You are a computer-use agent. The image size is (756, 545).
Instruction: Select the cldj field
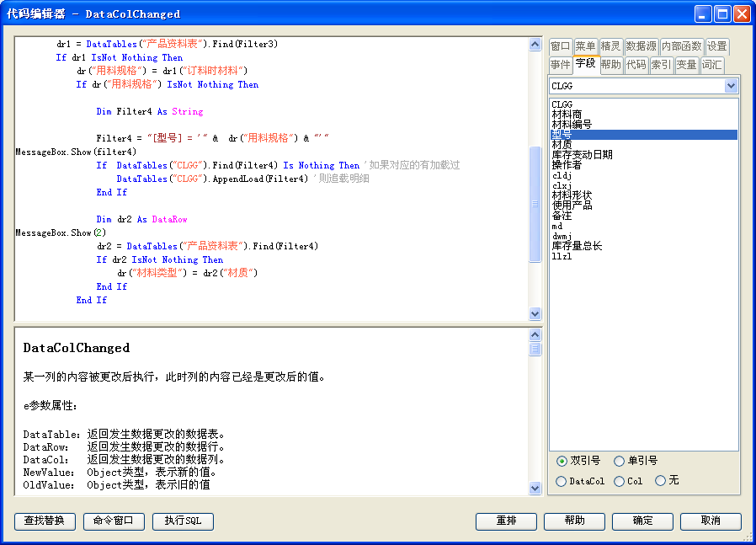644,175
